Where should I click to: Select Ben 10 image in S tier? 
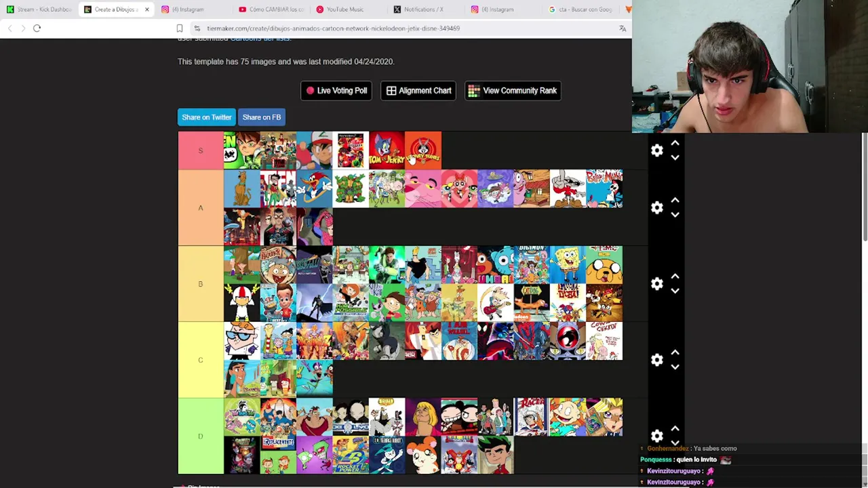242,150
